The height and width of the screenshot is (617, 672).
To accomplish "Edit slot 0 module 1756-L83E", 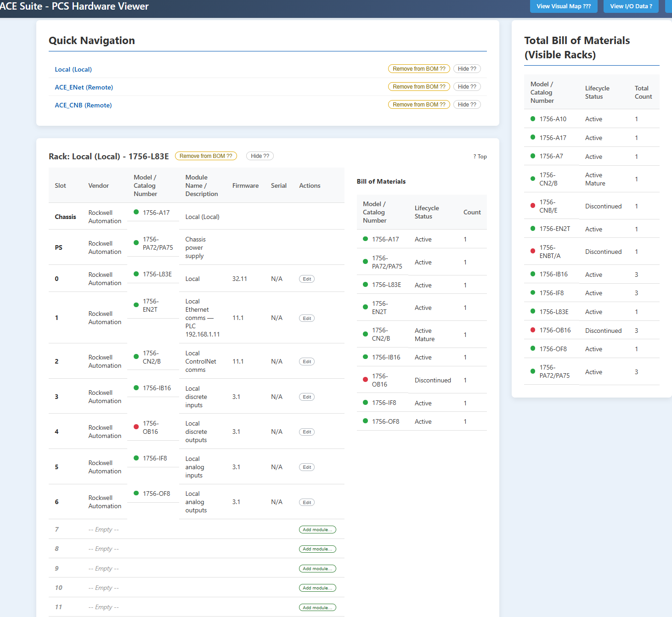I will click(307, 279).
